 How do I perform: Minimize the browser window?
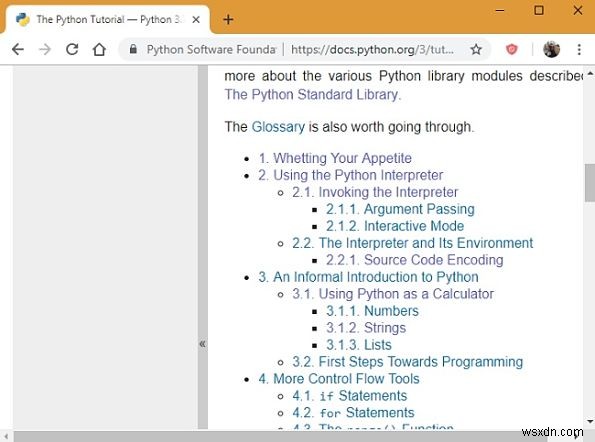(500, 11)
